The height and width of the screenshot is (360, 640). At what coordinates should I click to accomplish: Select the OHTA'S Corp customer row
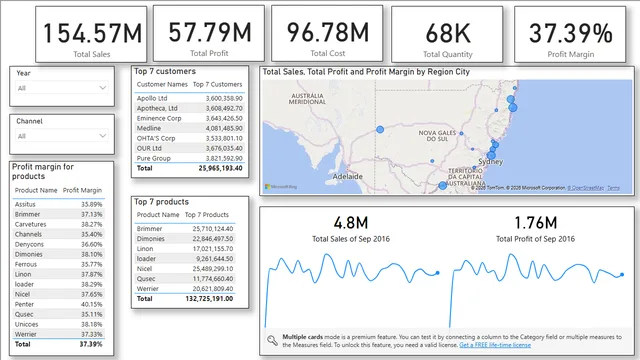click(x=189, y=138)
